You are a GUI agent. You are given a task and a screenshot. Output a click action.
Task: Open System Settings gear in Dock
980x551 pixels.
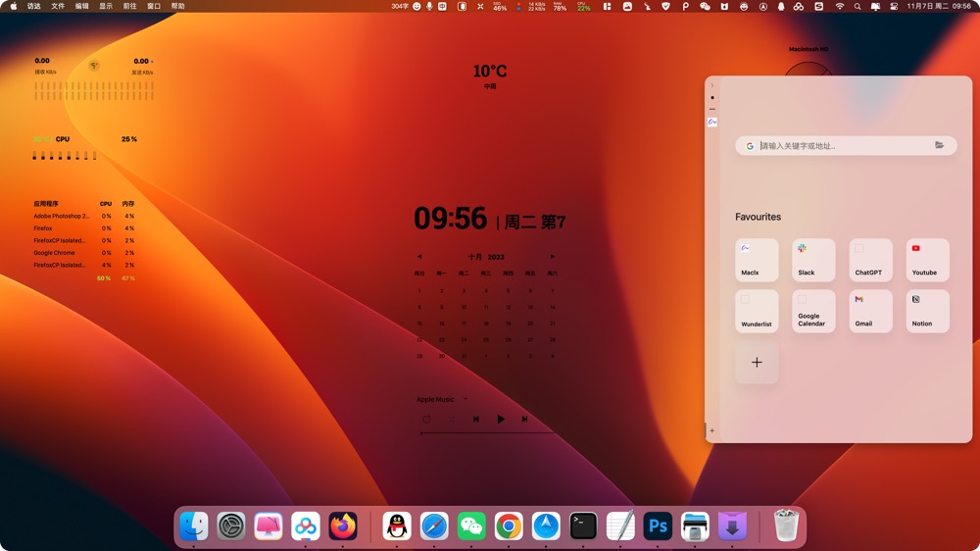click(x=231, y=526)
